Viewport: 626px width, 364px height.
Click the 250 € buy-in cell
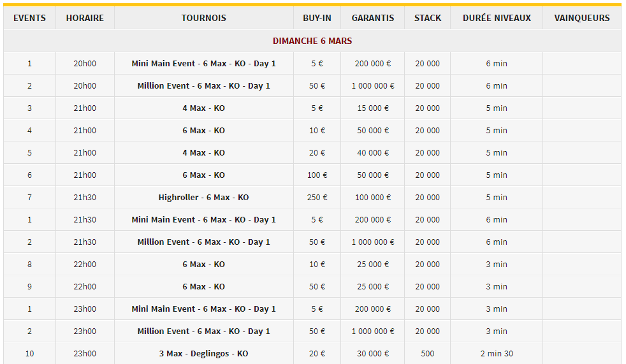(317, 198)
